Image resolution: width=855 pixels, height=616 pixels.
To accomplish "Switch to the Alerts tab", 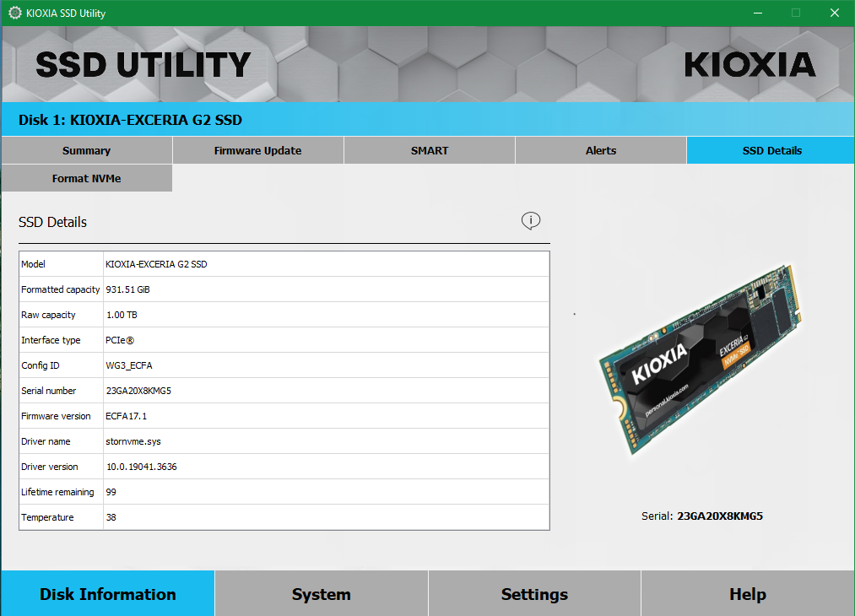I will (x=601, y=150).
